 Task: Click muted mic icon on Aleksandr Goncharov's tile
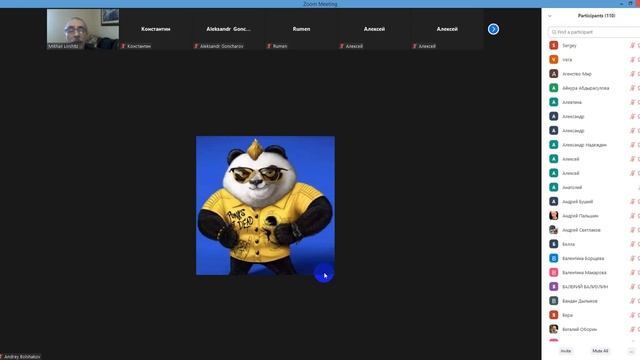196,46
